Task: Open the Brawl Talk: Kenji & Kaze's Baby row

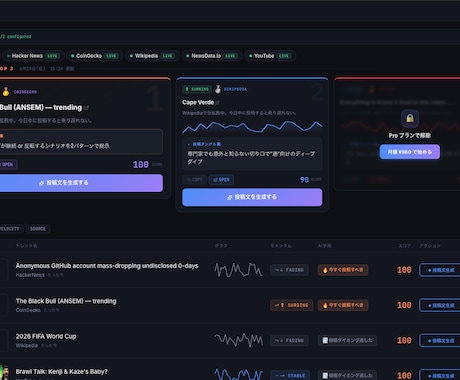Action: click(62, 372)
